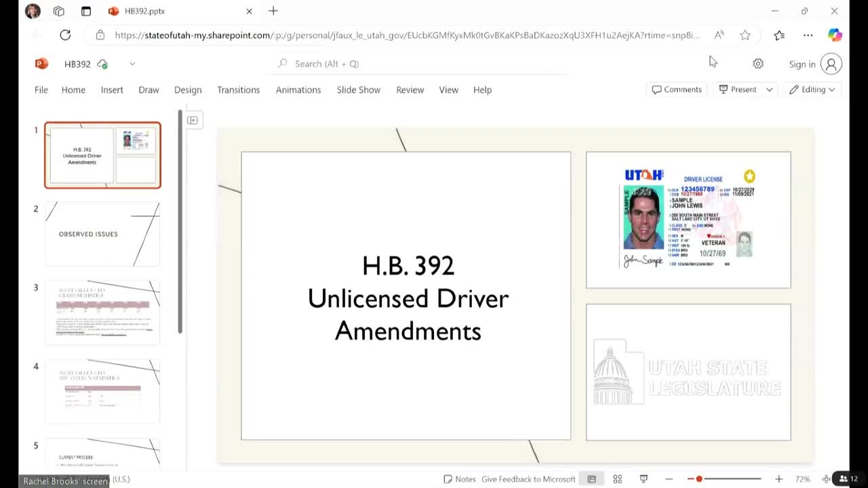Screen dimensions: 868x488
Task: Open the Draw tab
Action: click(149, 89)
